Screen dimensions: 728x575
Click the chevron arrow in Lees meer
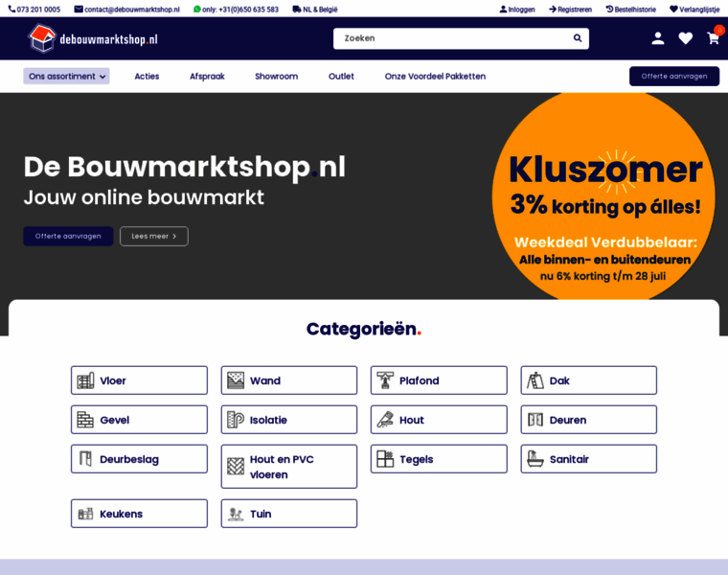(x=174, y=237)
